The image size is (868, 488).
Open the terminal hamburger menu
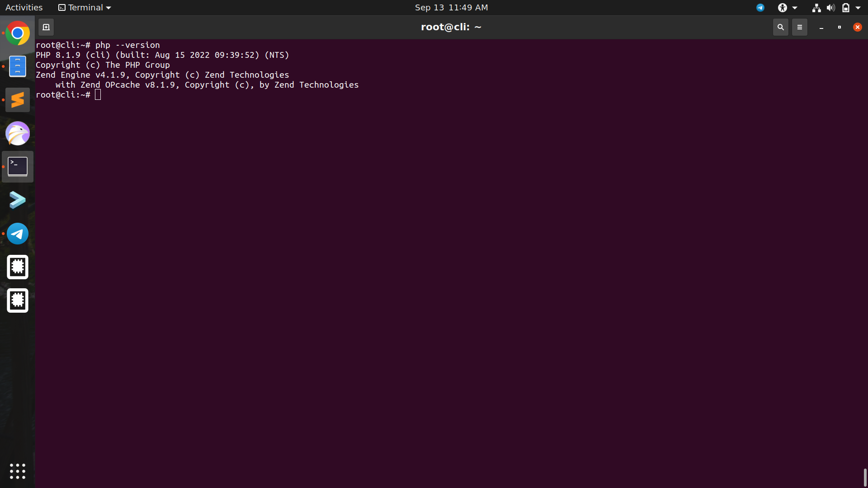pos(799,27)
